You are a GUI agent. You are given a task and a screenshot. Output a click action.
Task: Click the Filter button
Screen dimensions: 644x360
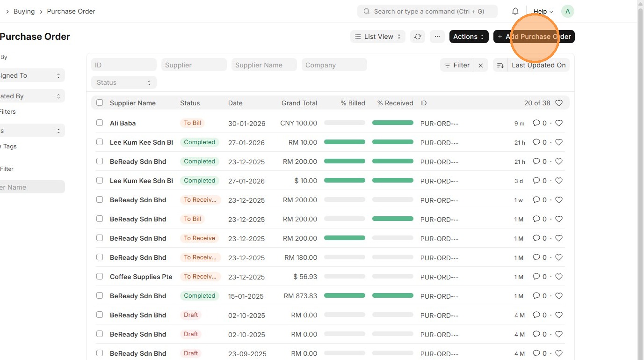tap(457, 66)
